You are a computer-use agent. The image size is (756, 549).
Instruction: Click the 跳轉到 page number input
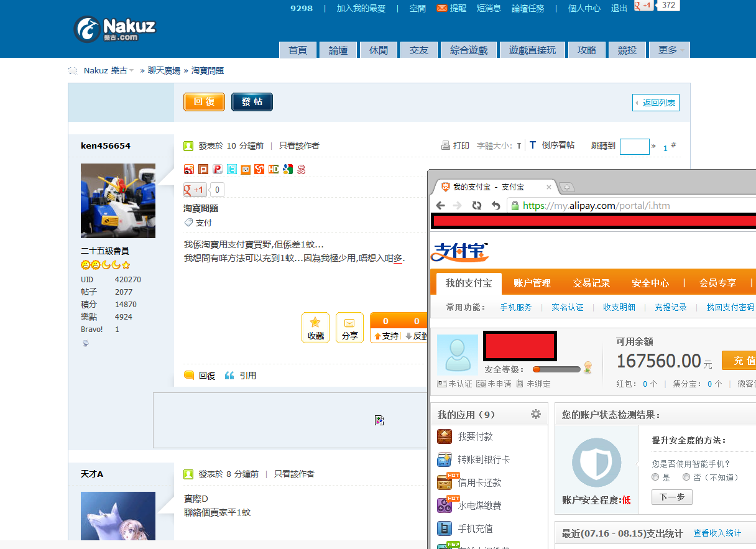[x=635, y=146]
